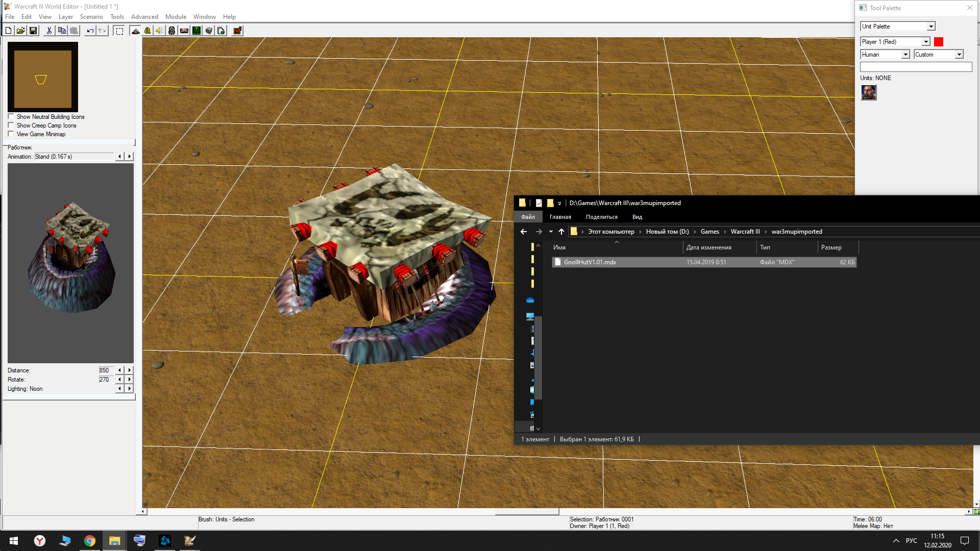Open the Object Editor icon
980x551 pixels.
[x=172, y=31]
